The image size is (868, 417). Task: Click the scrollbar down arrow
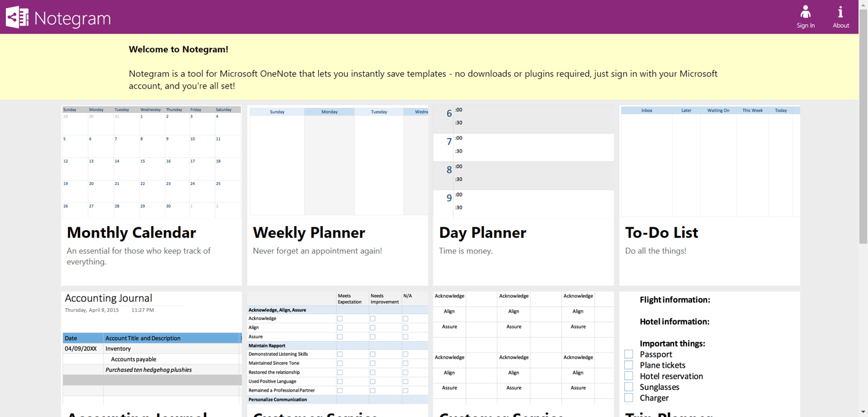863,412
